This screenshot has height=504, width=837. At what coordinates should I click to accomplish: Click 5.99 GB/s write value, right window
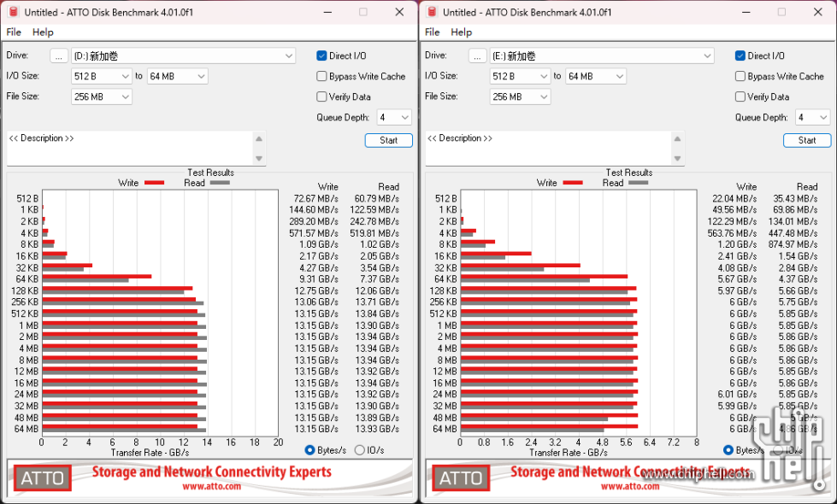pyautogui.click(x=737, y=406)
